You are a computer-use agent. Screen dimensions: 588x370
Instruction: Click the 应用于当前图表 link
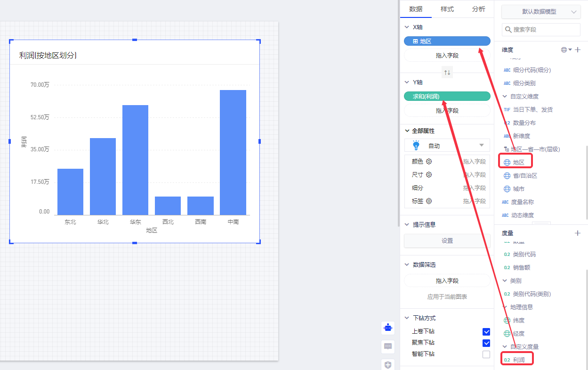(x=447, y=297)
